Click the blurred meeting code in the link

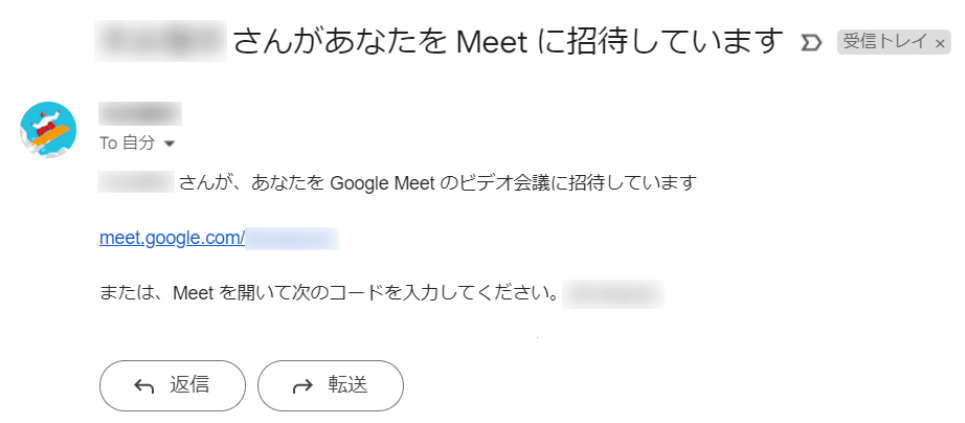292,238
